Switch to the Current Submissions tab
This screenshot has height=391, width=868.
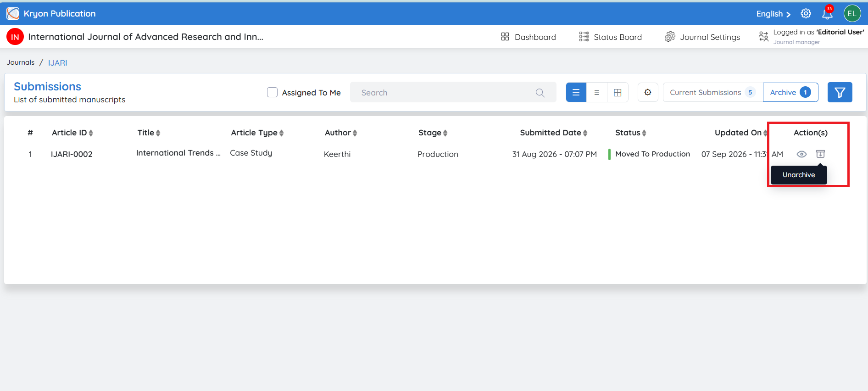[x=712, y=93]
